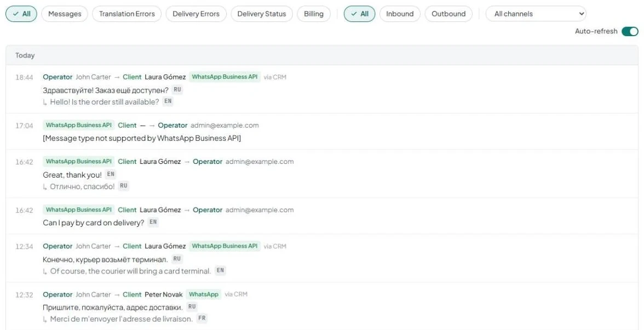This screenshot has width=644, height=330.
Task: Click admin@example.com in the 17:04 row
Action: [x=225, y=126]
